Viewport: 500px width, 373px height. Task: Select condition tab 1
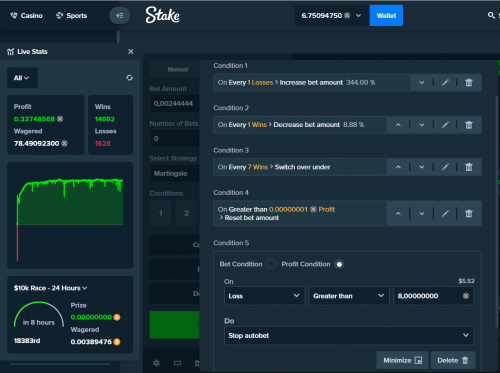[161, 213]
